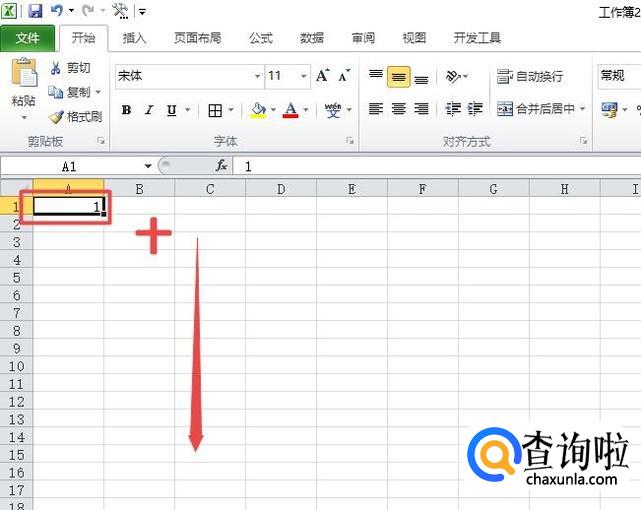Viewport: 641px width, 510px height.
Task: Switch to the 开发工具 Developer tab
Action: click(x=477, y=38)
